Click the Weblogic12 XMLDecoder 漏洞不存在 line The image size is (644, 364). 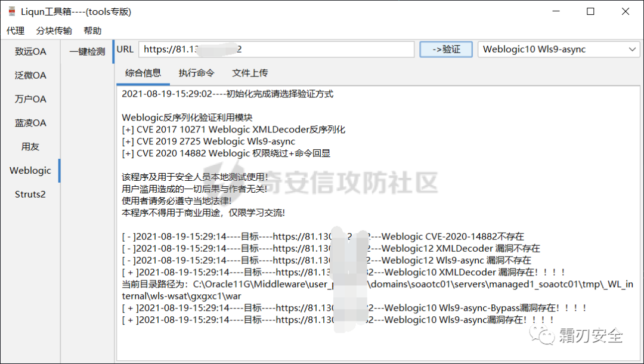(330, 249)
